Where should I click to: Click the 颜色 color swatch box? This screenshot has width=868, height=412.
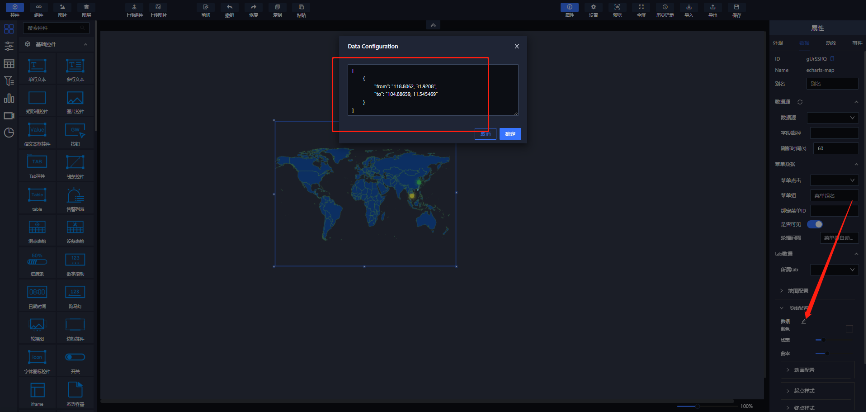tap(849, 329)
